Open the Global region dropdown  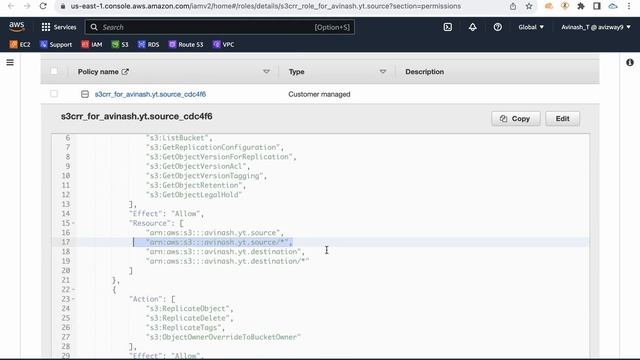tap(531, 27)
